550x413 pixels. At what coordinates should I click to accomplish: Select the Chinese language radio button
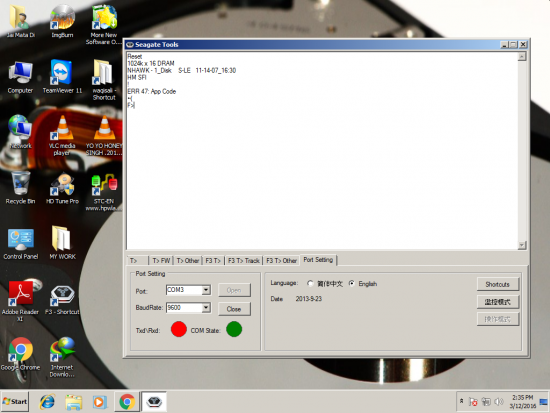coord(310,284)
